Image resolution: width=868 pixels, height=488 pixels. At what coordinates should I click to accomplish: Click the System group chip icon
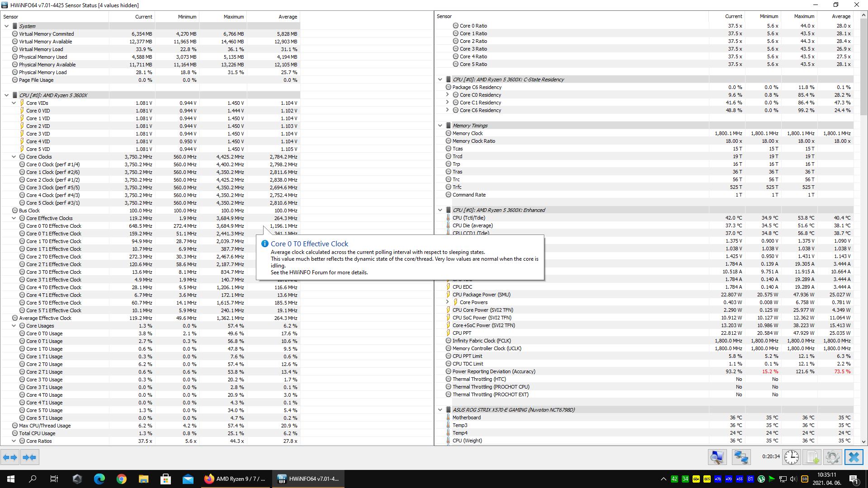click(x=15, y=26)
